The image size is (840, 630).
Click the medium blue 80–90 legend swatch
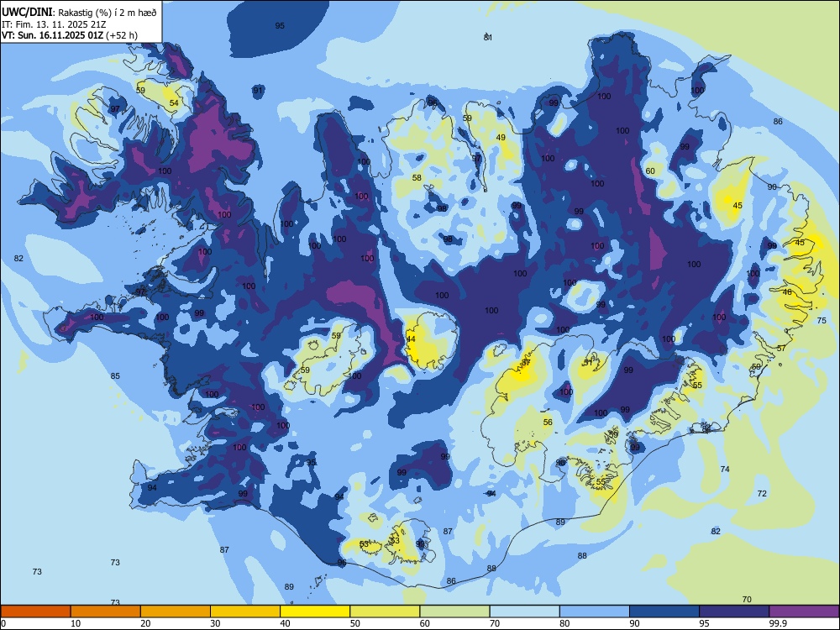click(x=595, y=612)
